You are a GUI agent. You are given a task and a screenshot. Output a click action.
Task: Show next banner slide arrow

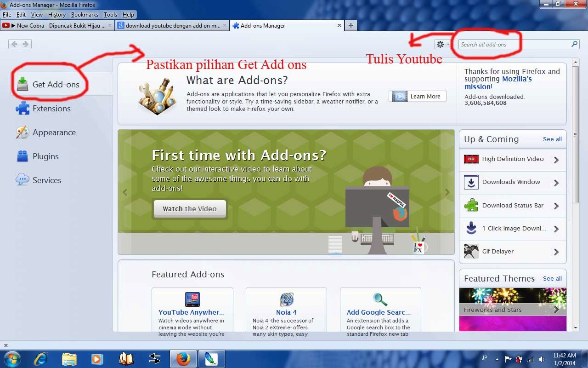[x=447, y=192]
